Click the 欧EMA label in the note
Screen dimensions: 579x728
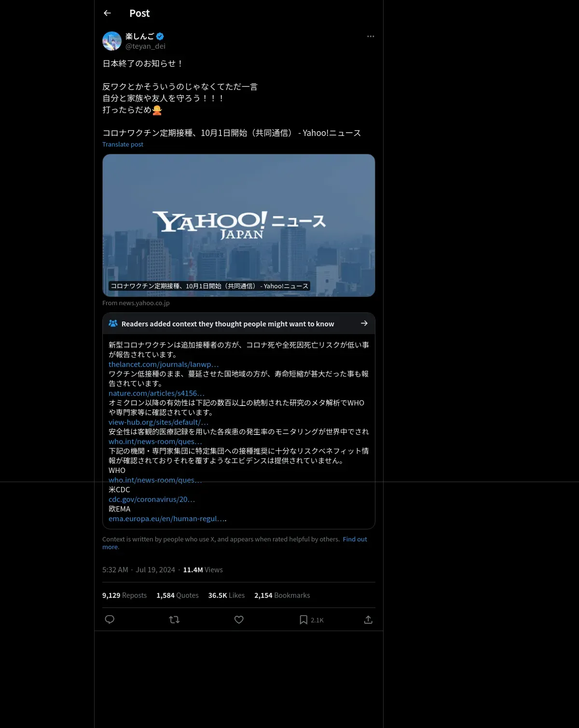[119, 509]
